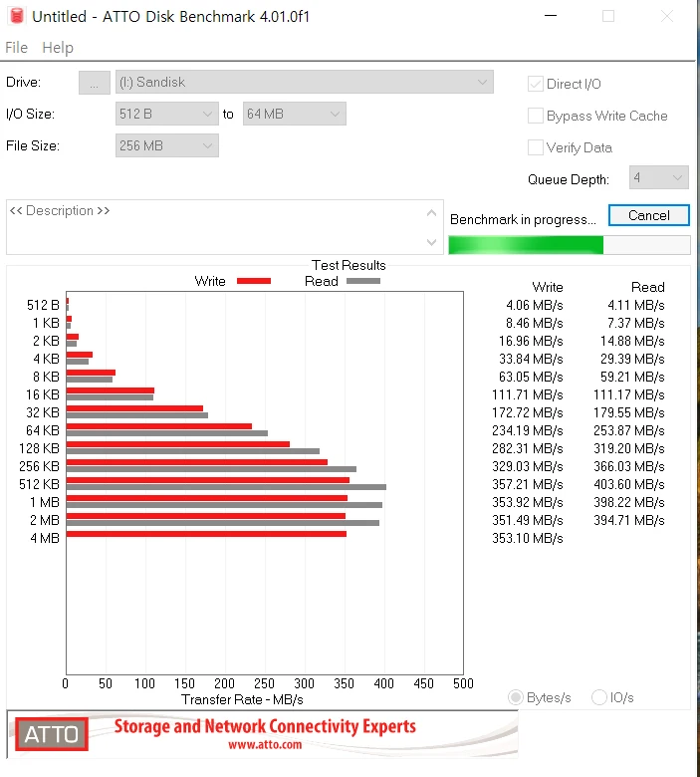Toggle the Direct I/O checkbox
The image size is (700, 777).
pyautogui.click(x=536, y=85)
